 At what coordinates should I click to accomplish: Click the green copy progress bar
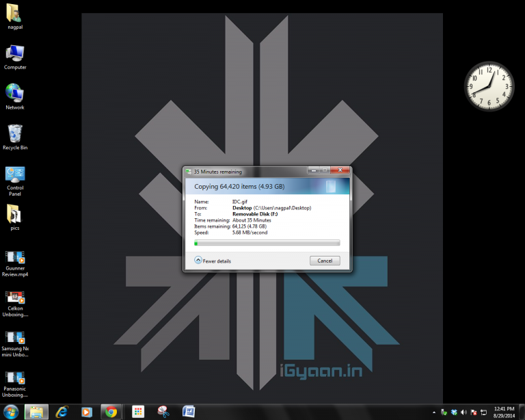click(267, 243)
